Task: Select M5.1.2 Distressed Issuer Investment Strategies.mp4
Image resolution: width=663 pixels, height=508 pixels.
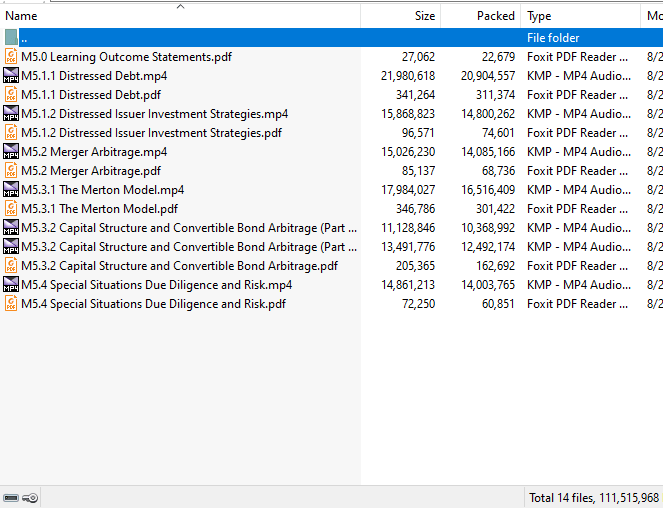Action: 154,114
